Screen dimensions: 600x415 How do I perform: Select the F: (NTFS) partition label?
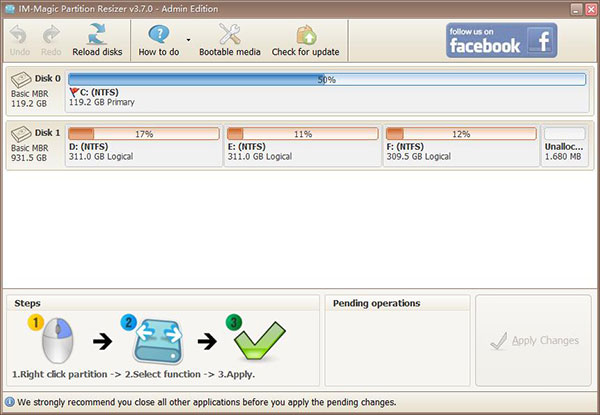pyautogui.click(x=405, y=146)
